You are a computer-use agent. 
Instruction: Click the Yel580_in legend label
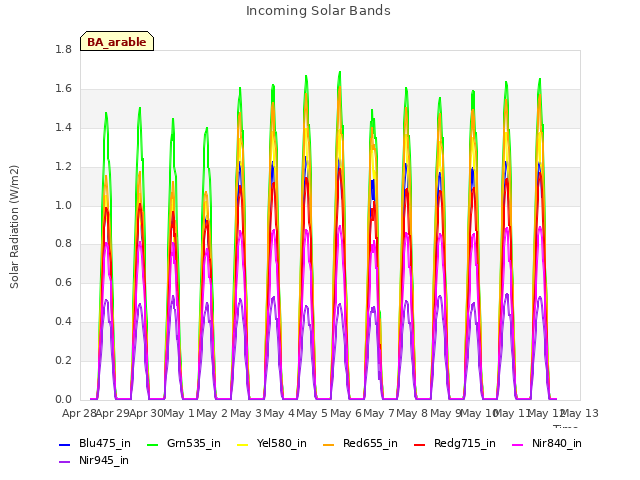(x=282, y=443)
